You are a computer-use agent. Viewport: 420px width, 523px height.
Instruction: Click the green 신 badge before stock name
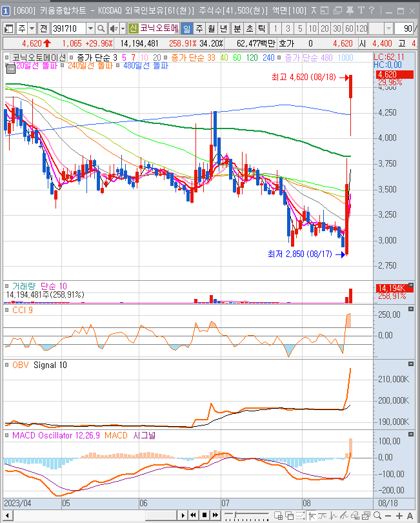[133, 28]
